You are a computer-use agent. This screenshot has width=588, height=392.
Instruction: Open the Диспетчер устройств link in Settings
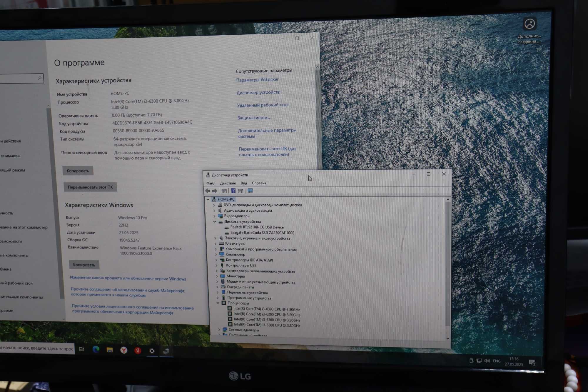coord(258,92)
